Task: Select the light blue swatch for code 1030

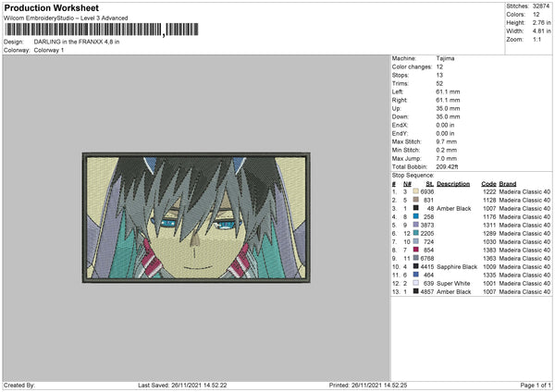Action: [x=415, y=241]
